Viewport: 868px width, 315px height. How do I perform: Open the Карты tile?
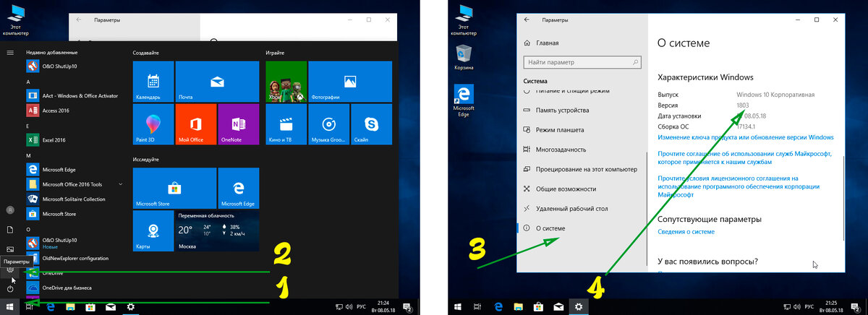click(153, 231)
